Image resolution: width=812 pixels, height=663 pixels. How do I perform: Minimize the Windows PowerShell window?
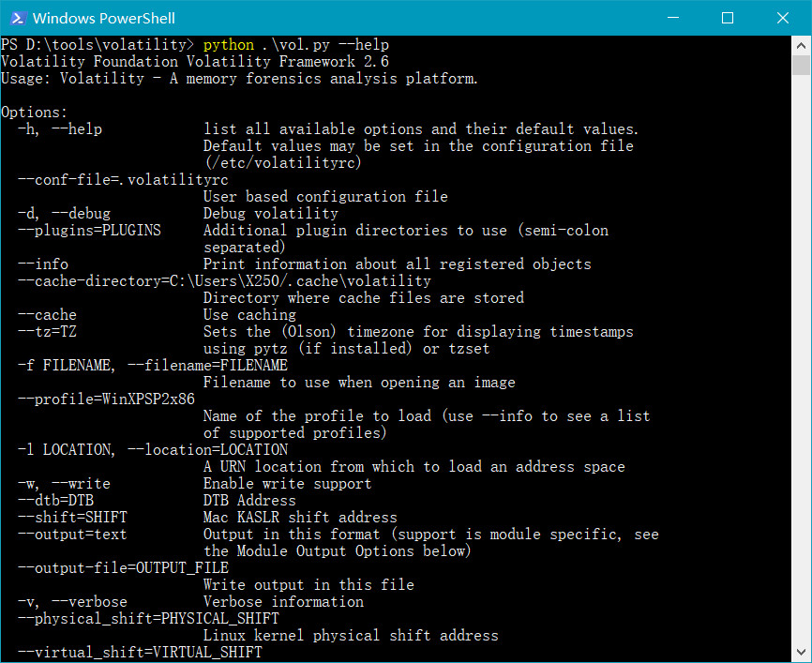(673, 18)
